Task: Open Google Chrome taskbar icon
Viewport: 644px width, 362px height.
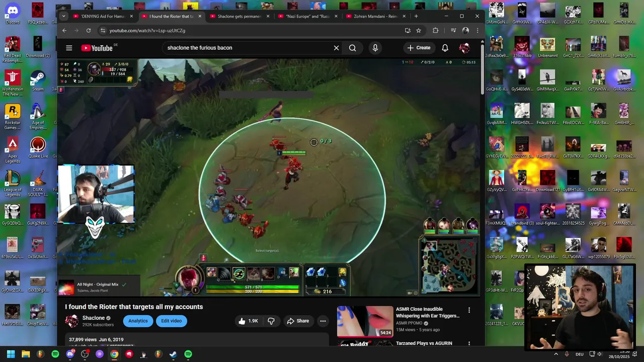Action: 114,354
